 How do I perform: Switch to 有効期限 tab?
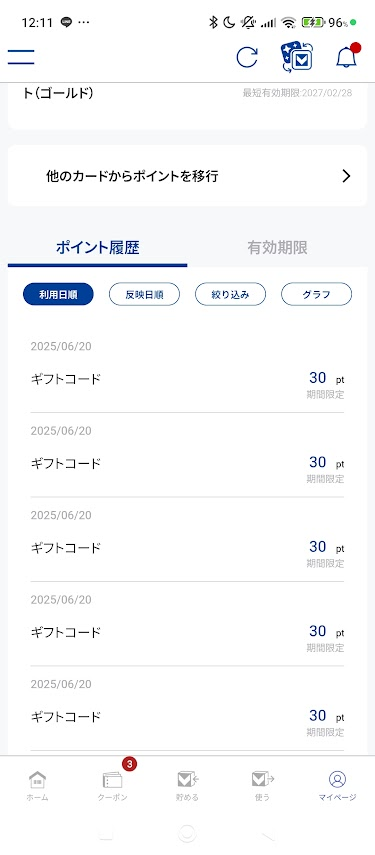277,248
